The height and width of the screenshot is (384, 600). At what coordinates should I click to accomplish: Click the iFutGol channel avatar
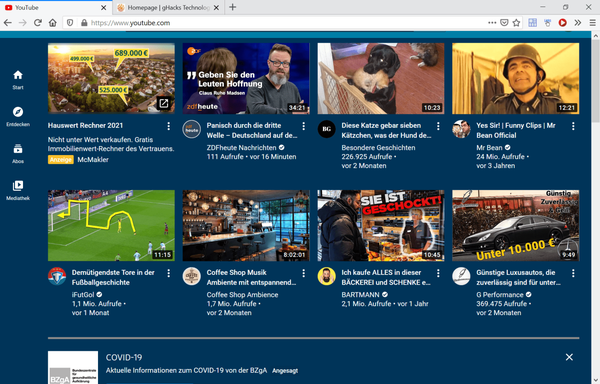click(x=57, y=277)
